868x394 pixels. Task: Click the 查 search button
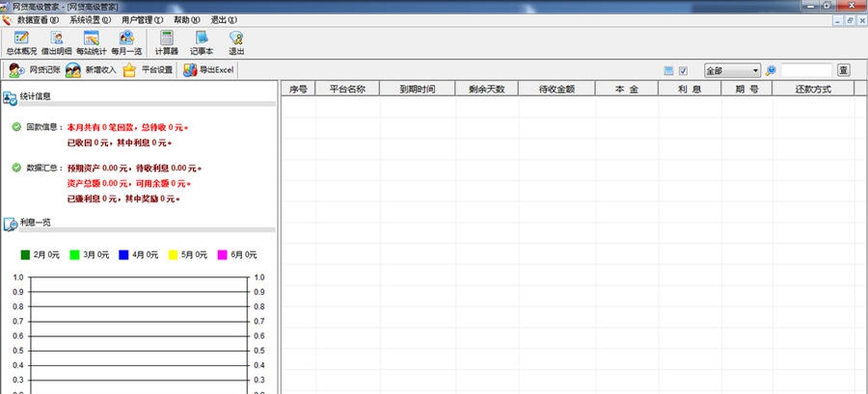(x=844, y=70)
